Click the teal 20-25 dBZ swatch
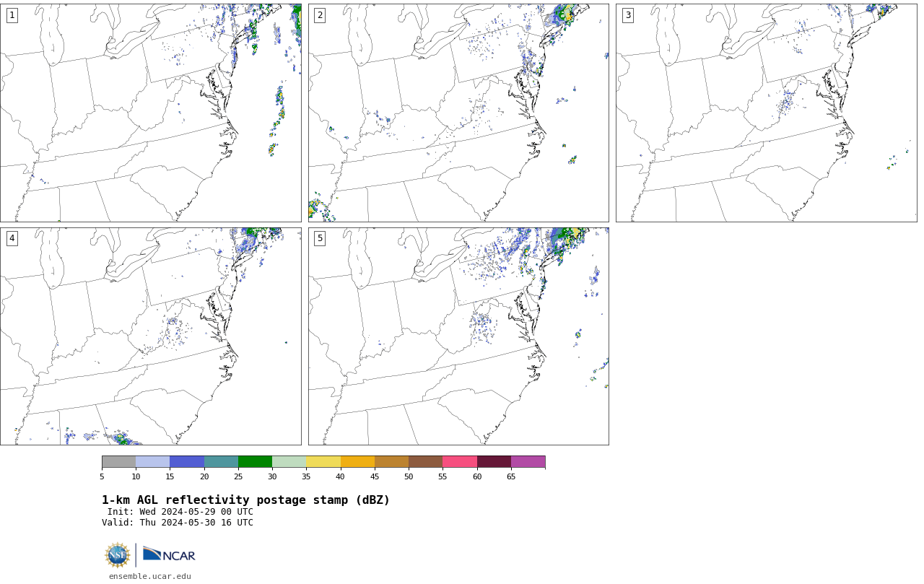 click(221, 462)
